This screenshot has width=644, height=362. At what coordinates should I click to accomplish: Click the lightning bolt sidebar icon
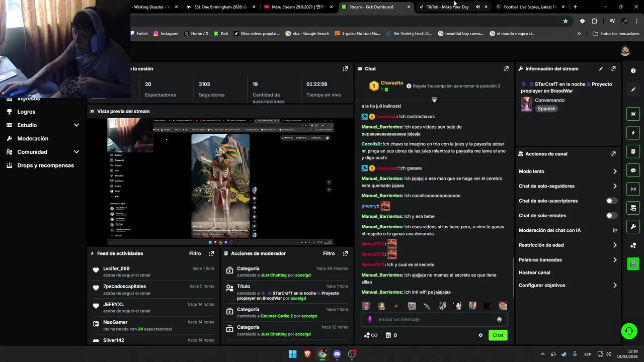pyautogui.click(x=633, y=133)
